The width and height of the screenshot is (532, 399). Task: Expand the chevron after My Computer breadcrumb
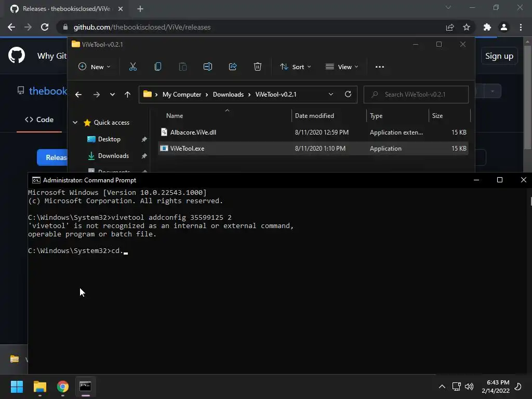[207, 95]
